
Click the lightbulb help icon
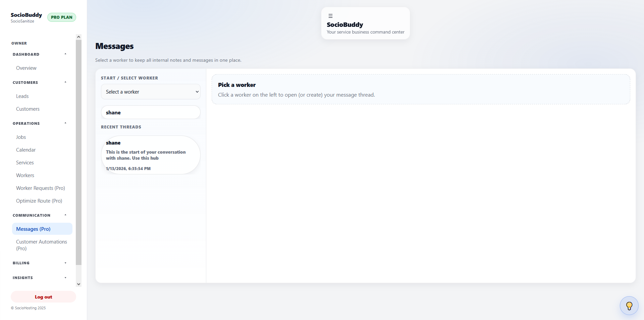coord(629,306)
